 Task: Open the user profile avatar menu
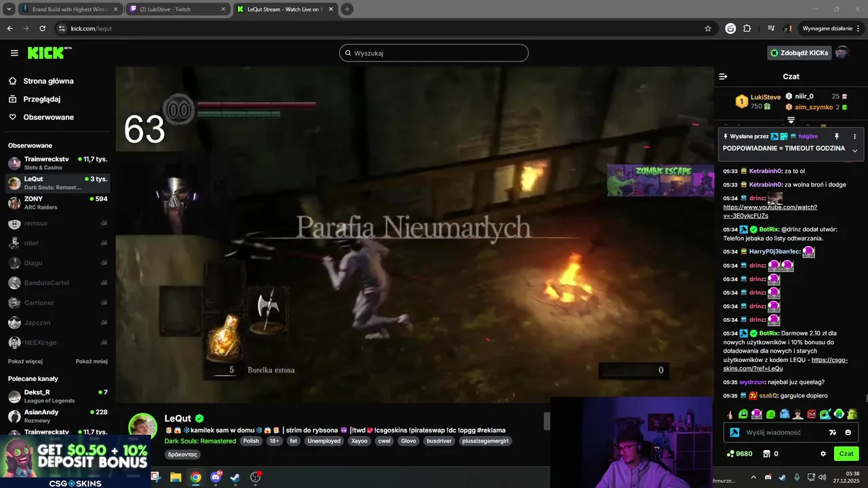tap(842, 53)
